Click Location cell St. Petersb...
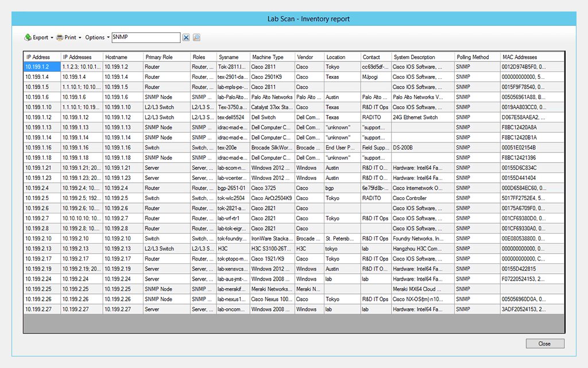Viewport: 588px width, 368px height. point(342,239)
